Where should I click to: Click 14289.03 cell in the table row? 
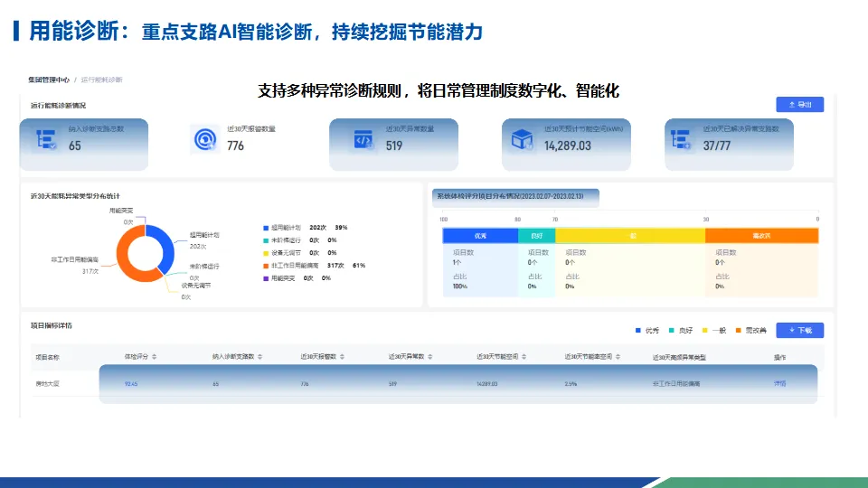(x=487, y=384)
